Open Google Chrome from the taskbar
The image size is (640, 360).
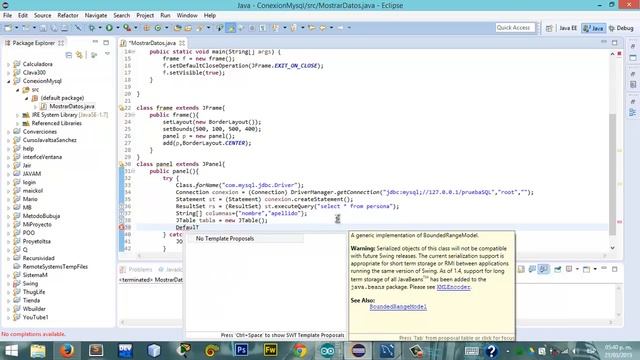[x=300, y=351]
